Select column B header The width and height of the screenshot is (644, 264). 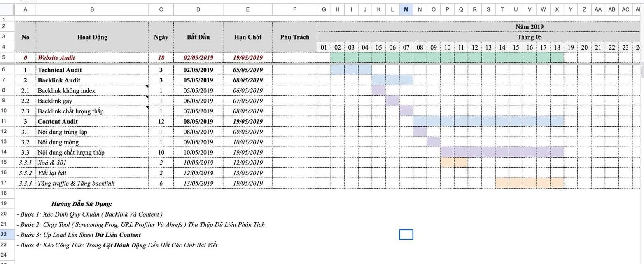pyautogui.click(x=92, y=9)
